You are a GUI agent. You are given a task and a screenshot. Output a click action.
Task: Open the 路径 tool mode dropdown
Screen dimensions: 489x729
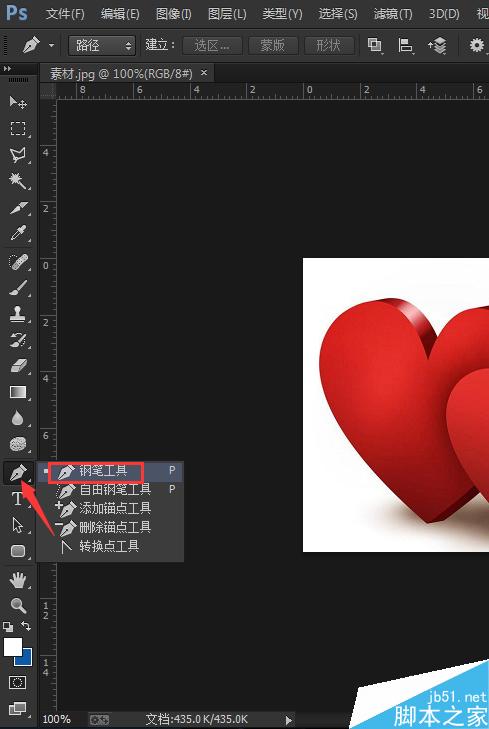point(102,46)
